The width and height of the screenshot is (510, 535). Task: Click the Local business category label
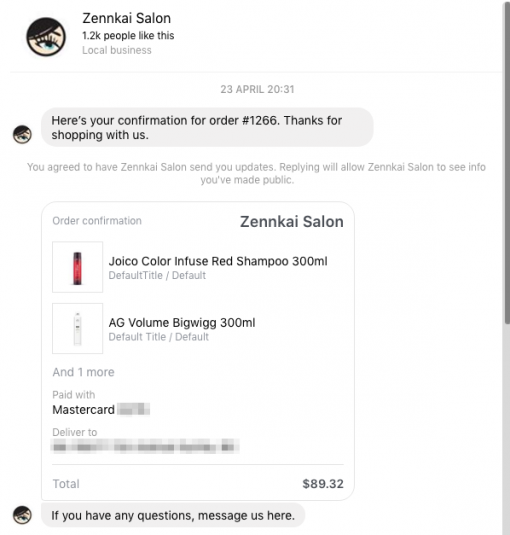coord(117,50)
